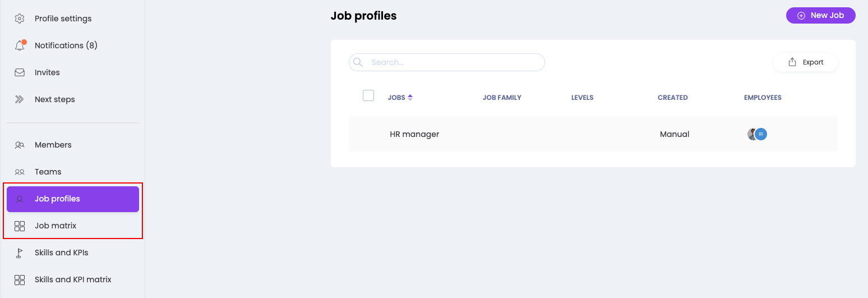The height and width of the screenshot is (298, 868).
Task: Open the HR manager job row
Action: coord(414,134)
